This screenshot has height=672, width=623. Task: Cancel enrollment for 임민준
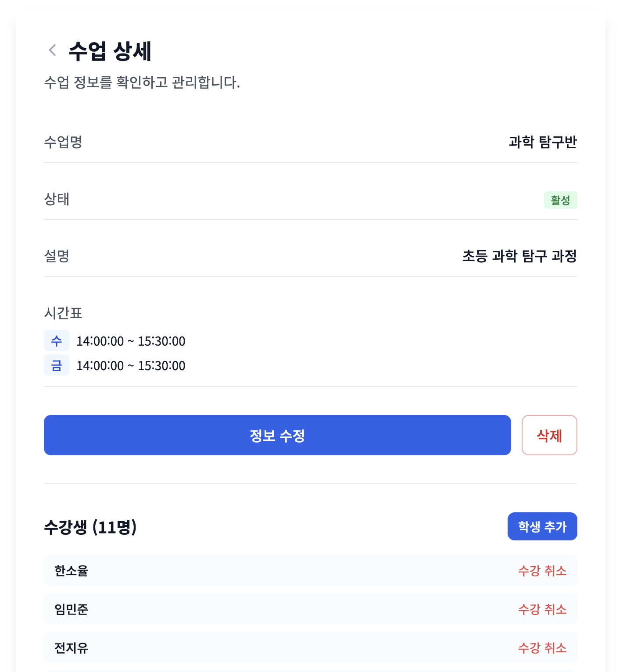coord(543,609)
